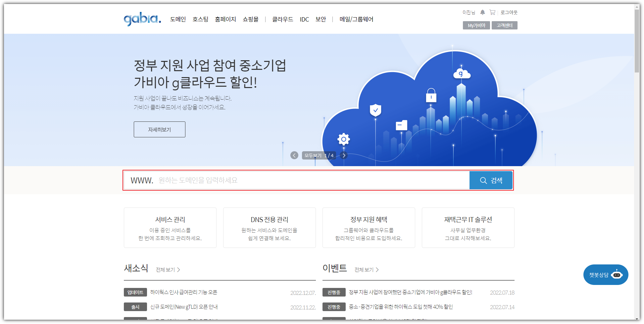Click the 이진님 user name

(469, 12)
